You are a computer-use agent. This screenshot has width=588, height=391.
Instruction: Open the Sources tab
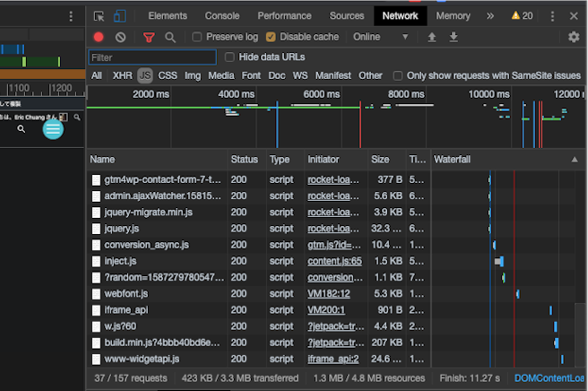pos(347,16)
